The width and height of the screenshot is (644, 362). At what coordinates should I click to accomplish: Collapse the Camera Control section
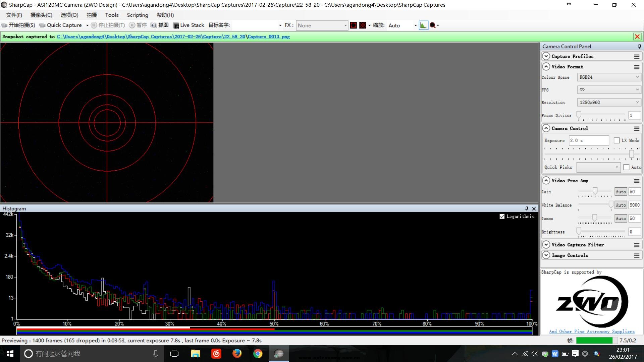pos(546,128)
